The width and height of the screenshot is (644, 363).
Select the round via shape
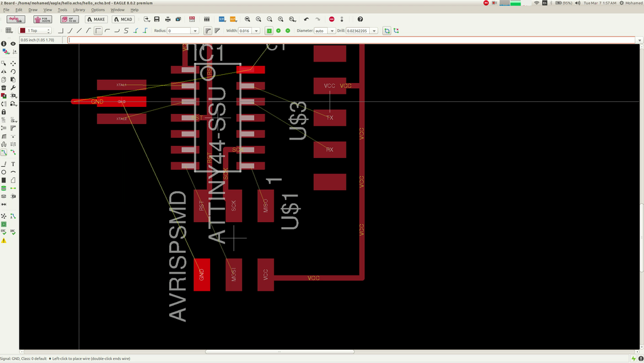[x=279, y=31]
